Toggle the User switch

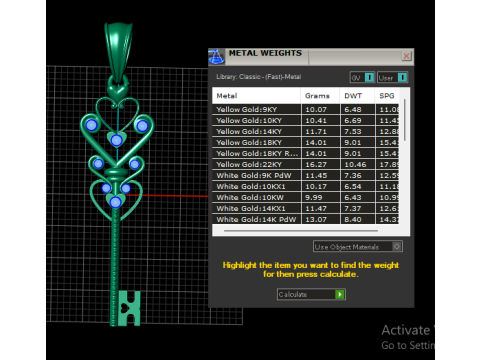pos(393,78)
